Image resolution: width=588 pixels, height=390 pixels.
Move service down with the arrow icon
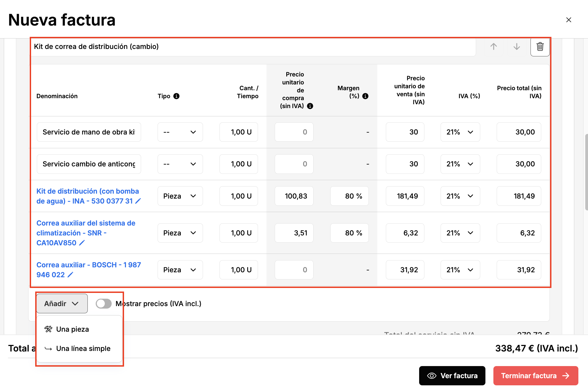click(516, 46)
